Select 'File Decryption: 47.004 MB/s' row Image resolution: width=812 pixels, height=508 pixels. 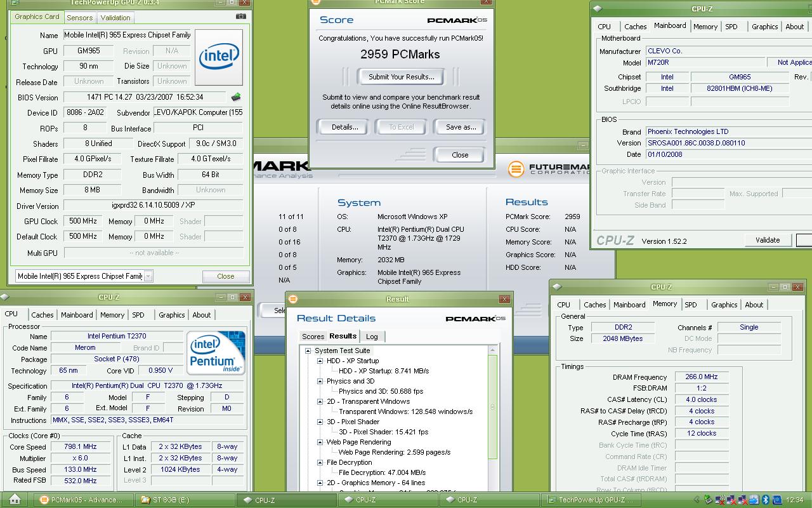(x=383, y=472)
